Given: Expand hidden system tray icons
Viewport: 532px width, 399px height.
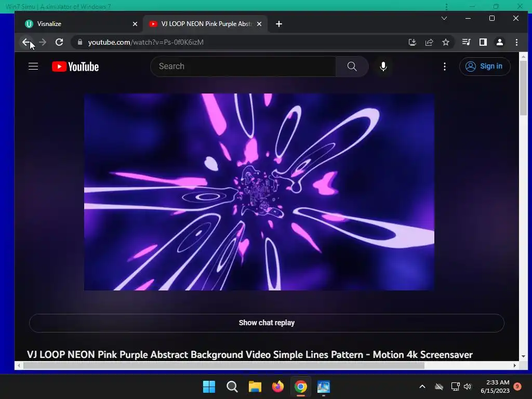Looking at the screenshot, I should [422, 387].
